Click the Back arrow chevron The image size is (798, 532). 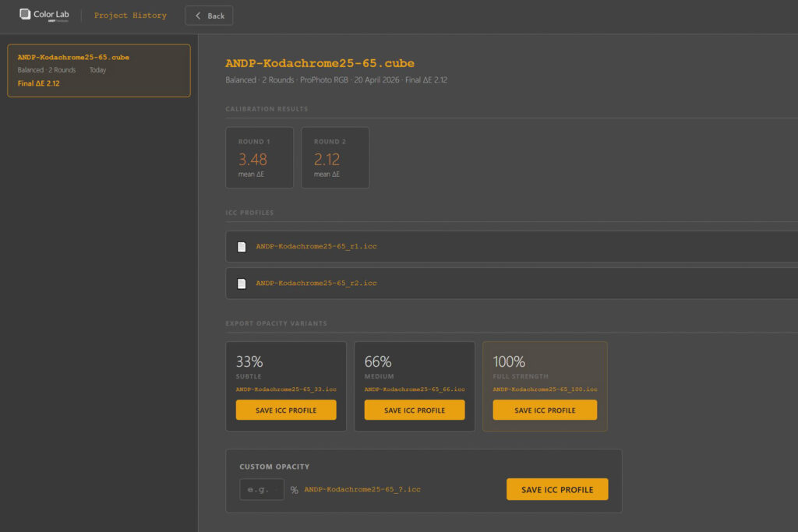click(198, 16)
